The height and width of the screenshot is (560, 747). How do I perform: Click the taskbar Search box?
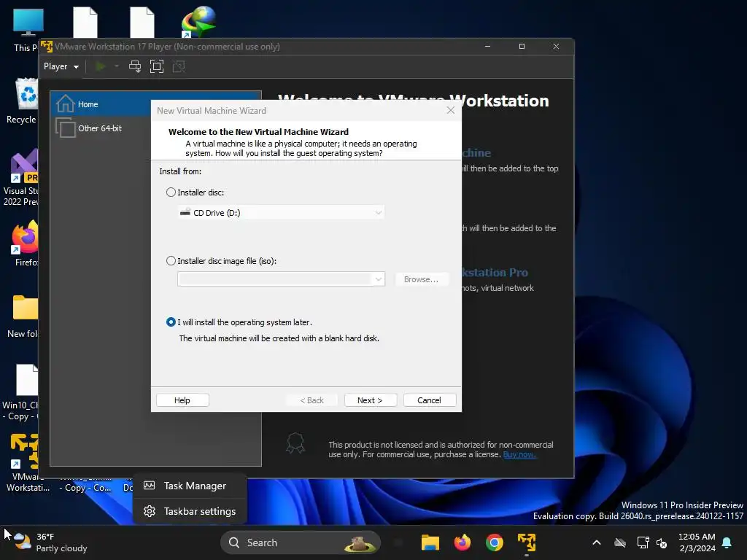click(301, 542)
